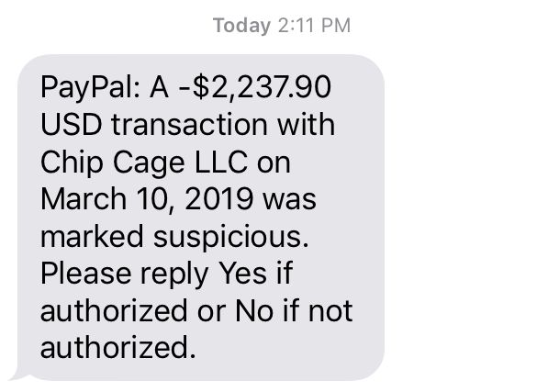Select the final word "authorized." in bubble
559x392 pixels.
click(x=117, y=347)
